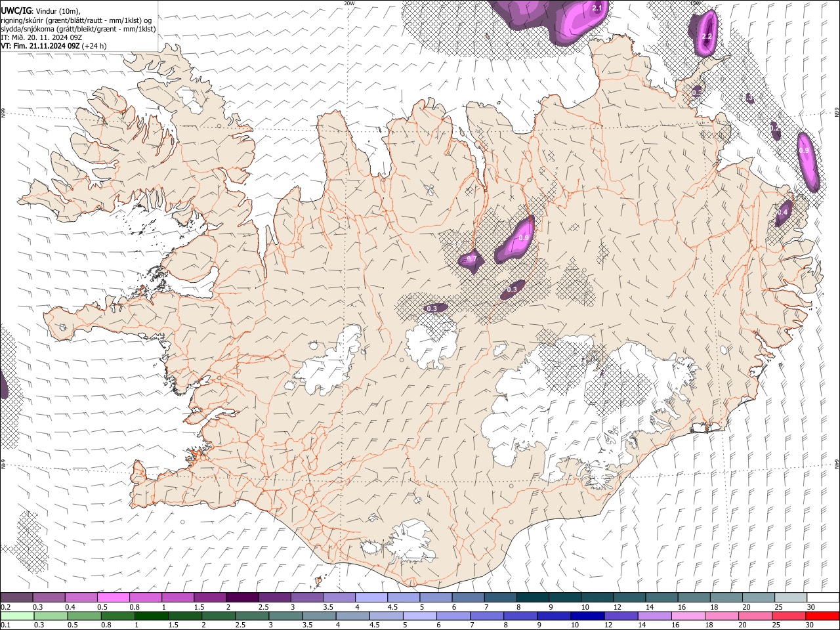The image size is (840, 630).
Task: Select the 0.7 precipitation value label
Action: [x=471, y=259]
